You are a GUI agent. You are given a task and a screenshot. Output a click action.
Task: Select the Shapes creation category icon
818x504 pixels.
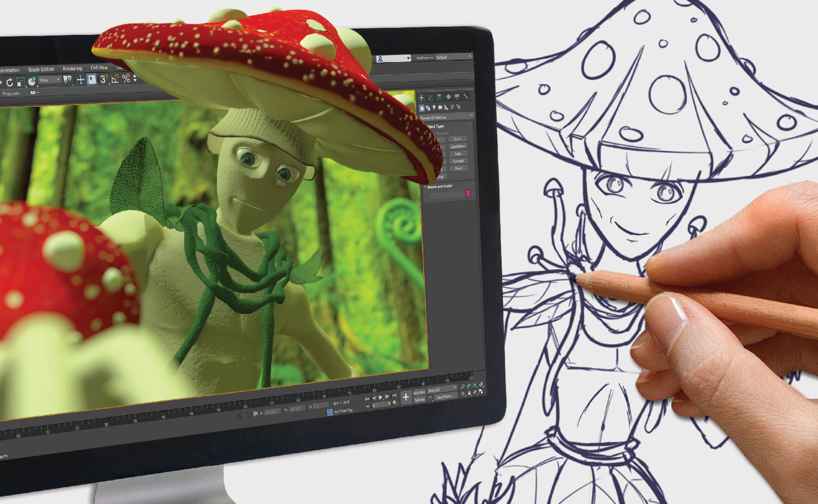tap(428, 108)
